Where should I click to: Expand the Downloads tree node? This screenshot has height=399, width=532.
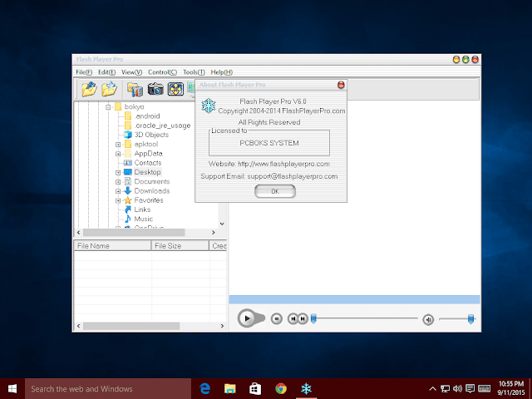coord(118,191)
